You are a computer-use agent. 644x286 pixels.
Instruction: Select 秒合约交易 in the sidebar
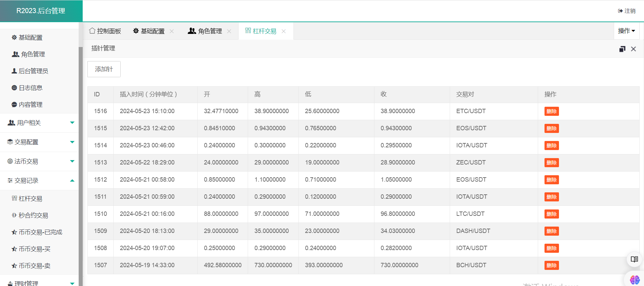point(33,216)
